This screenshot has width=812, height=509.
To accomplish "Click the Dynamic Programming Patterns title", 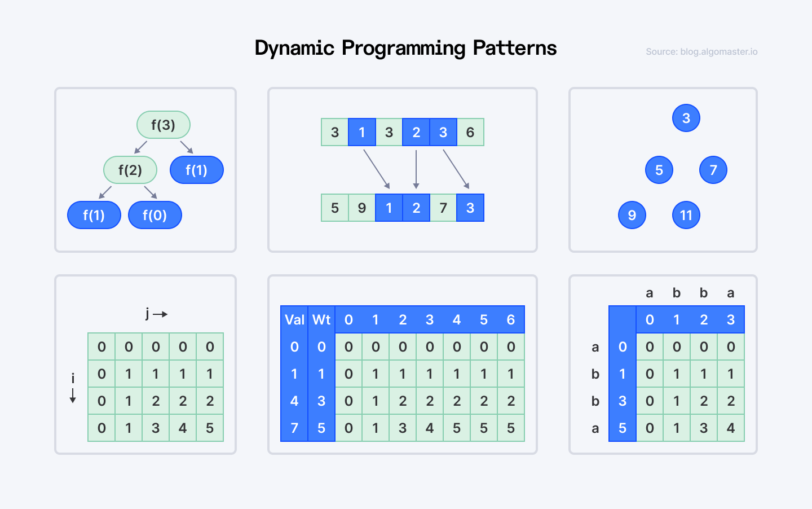I will [405, 48].
